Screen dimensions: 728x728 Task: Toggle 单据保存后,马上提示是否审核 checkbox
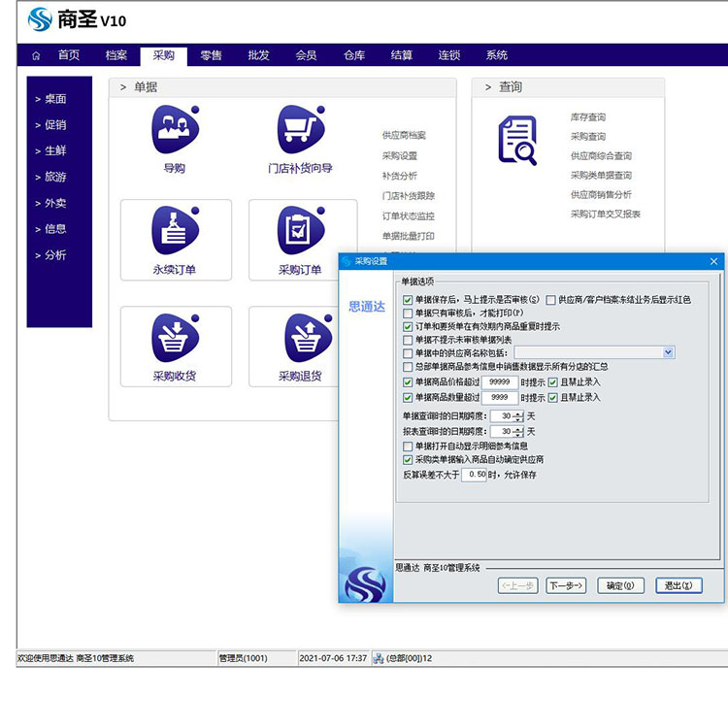point(408,300)
